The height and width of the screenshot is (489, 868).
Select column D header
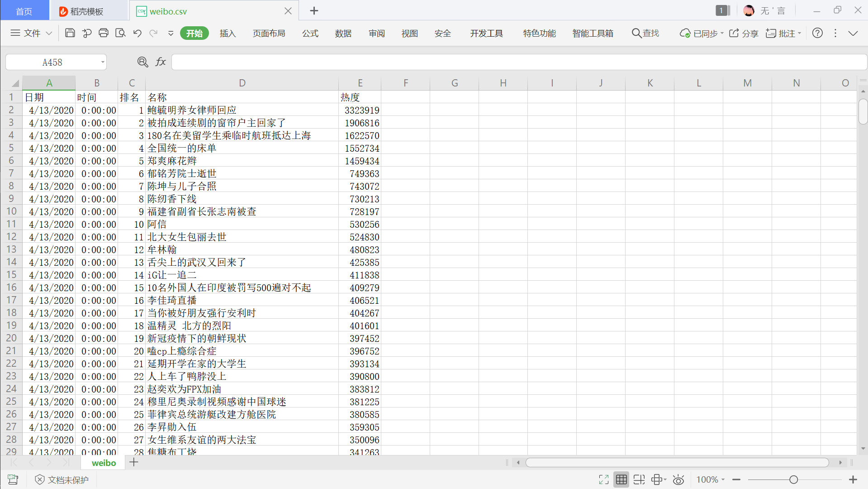tap(242, 83)
